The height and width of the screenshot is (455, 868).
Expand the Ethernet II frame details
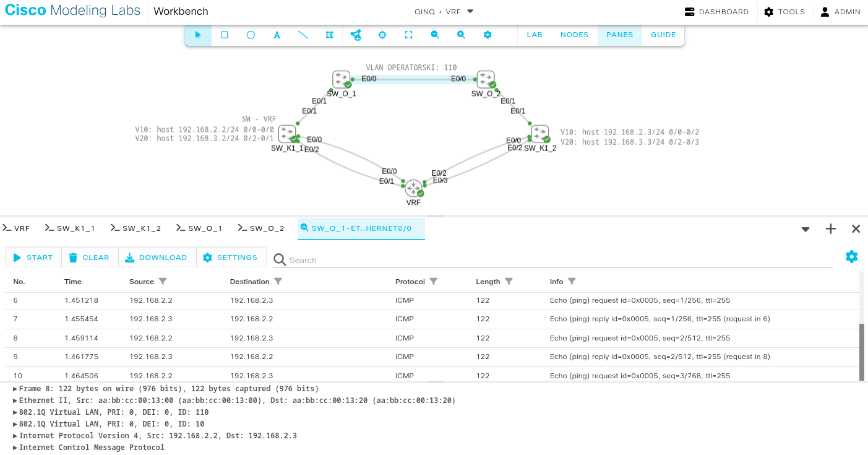pyautogui.click(x=15, y=401)
